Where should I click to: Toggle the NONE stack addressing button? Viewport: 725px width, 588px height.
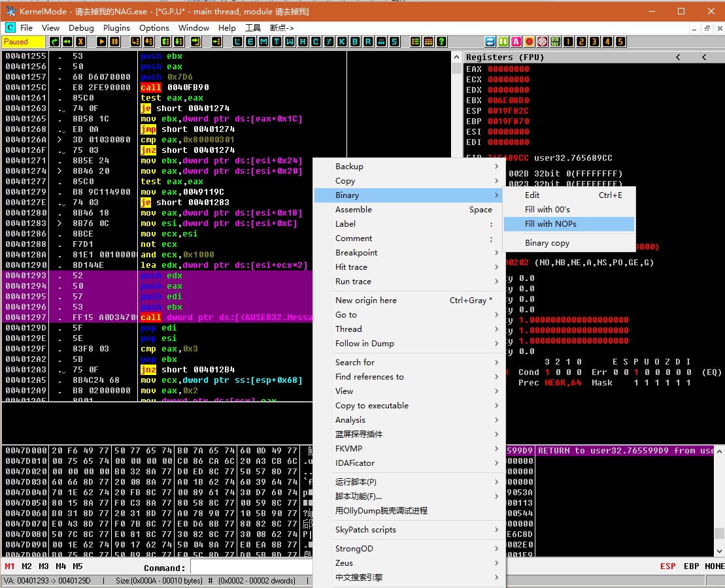(715, 566)
